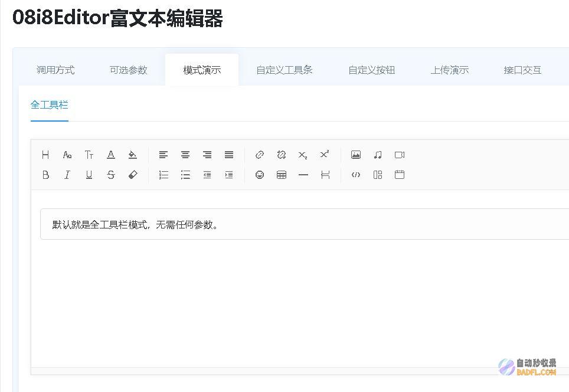Insert a page break icon
This screenshot has width=569, height=392.
pos(325,175)
